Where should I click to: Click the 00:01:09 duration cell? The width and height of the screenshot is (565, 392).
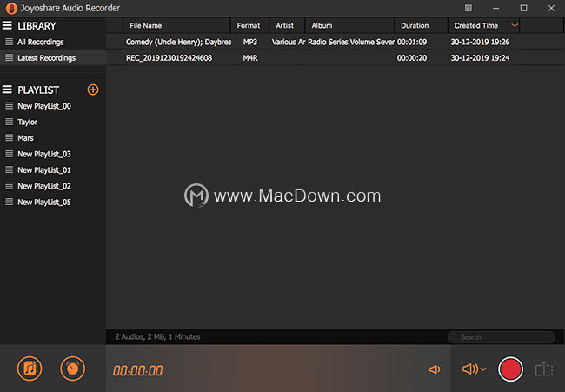click(412, 42)
